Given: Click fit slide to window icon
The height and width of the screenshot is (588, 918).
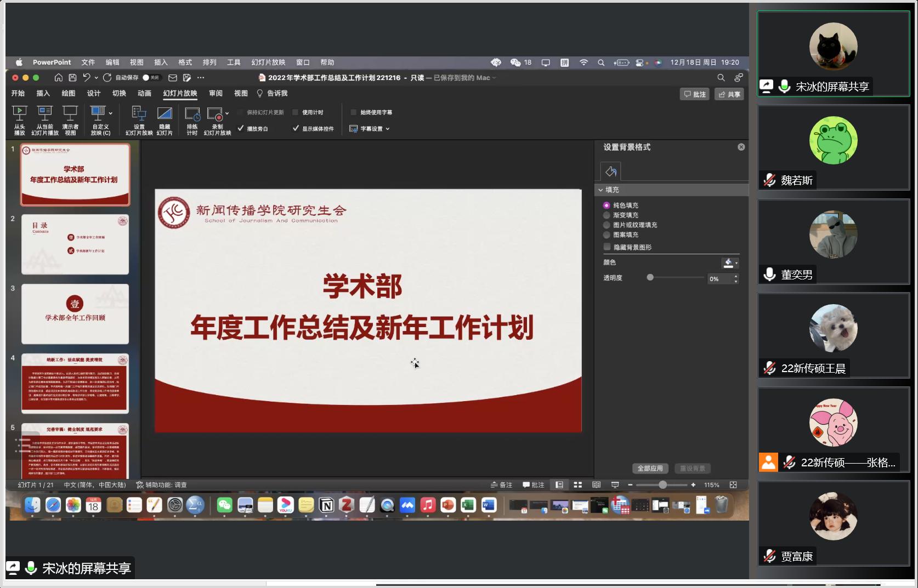Looking at the screenshot, I should point(733,485).
